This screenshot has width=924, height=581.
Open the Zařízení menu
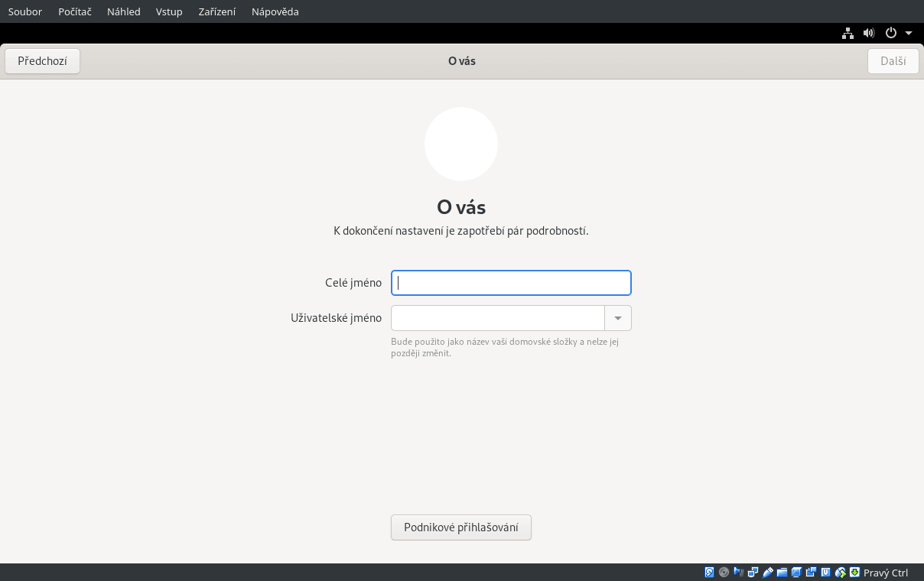pos(217,11)
